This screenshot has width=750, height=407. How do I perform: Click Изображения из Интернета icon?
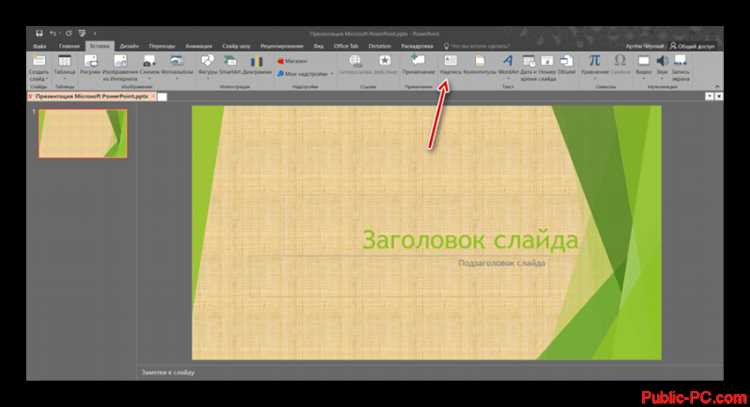pos(120,61)
